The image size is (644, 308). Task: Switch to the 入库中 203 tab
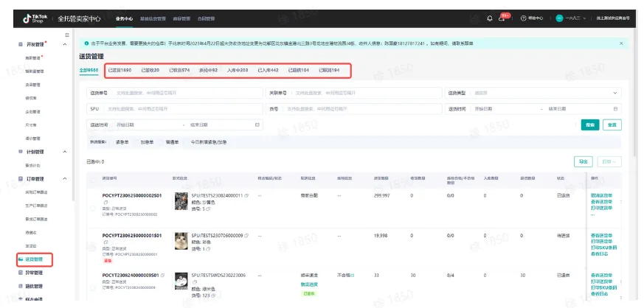click(238, 70)
